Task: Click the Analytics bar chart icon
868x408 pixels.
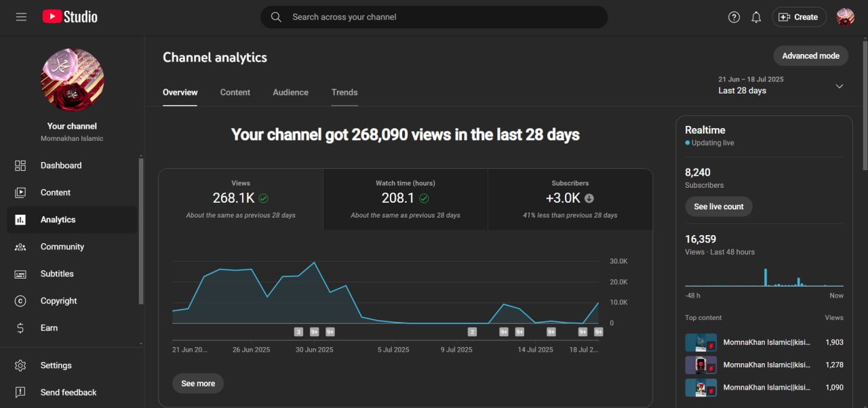Action: (20, 220)
